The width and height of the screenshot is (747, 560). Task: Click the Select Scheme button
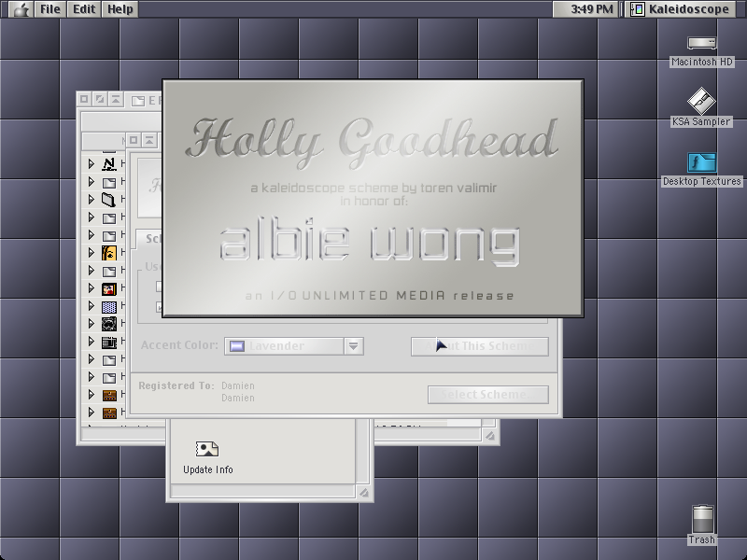[x=488, y=395]
